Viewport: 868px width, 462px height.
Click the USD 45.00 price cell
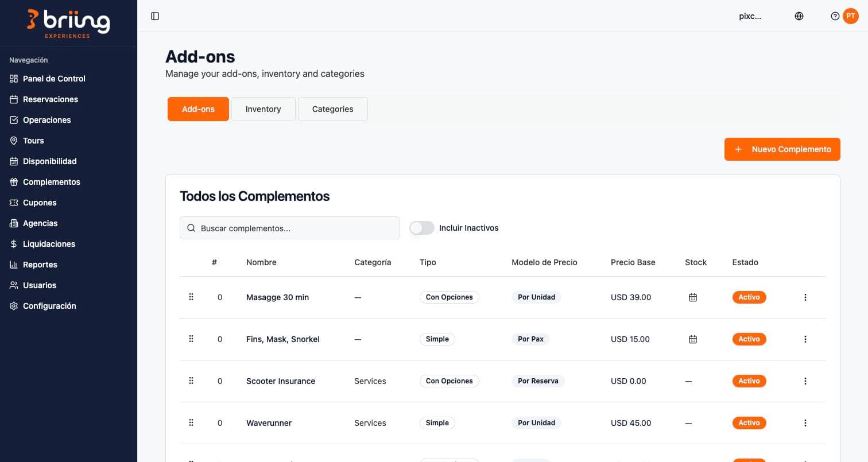click(x=631, y=423)
